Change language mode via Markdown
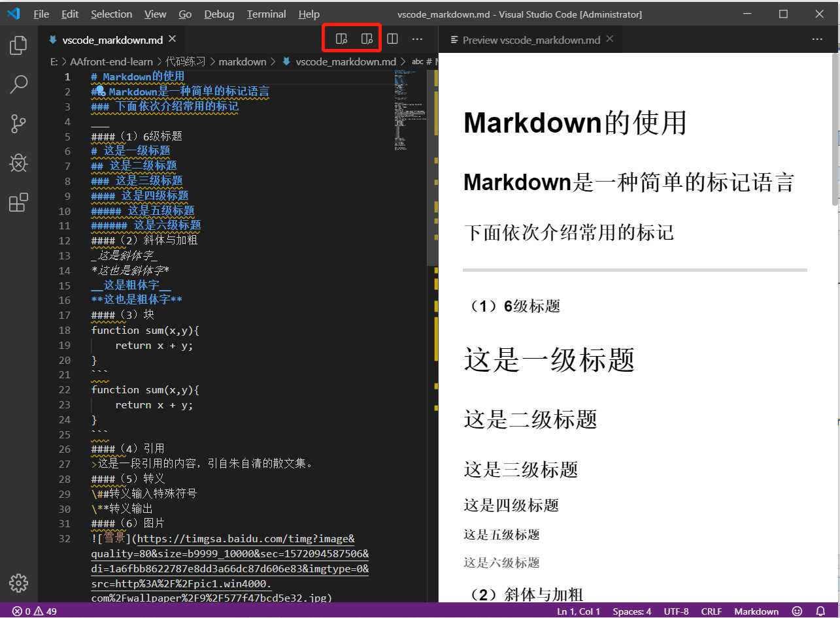840x618 pixels. tap(756, 611)
